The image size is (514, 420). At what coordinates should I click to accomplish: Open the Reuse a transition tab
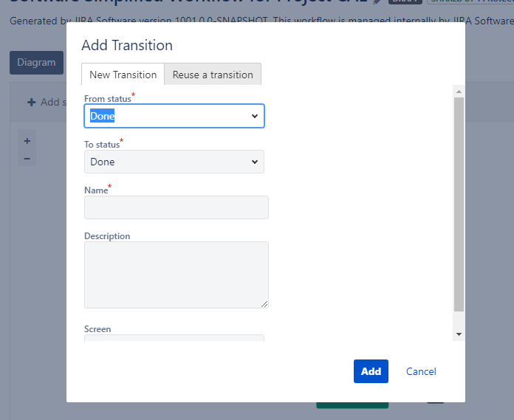213,75
